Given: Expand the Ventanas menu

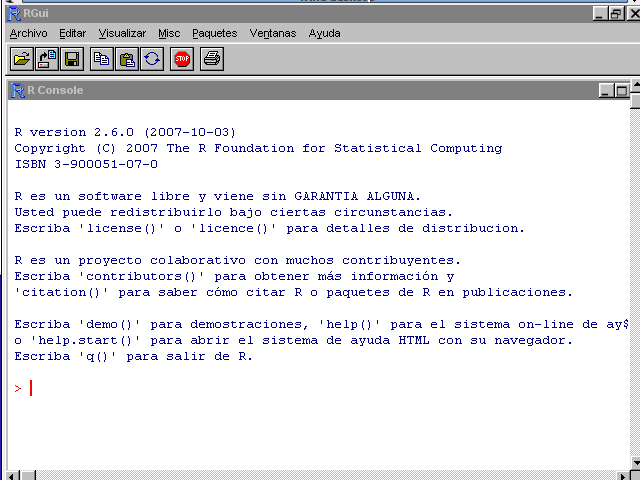Looking at the screenshot, I should point(273,33).
